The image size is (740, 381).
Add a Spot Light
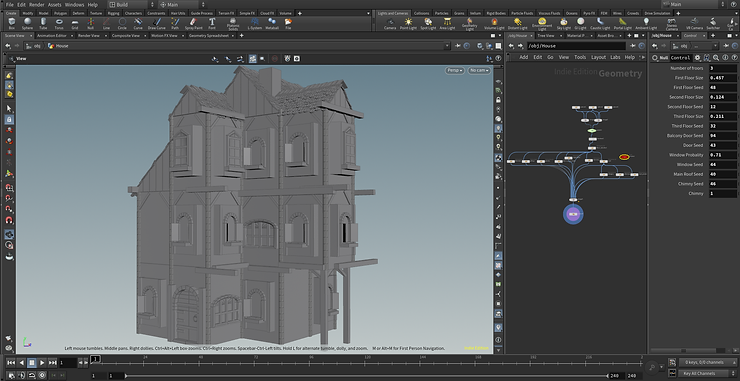coord(428,24)
